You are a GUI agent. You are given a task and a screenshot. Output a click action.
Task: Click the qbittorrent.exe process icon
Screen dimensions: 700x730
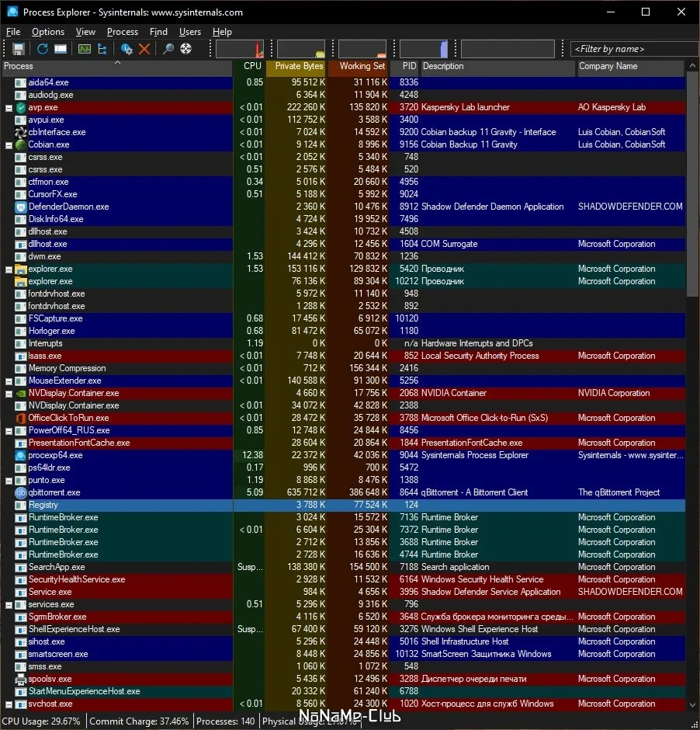[x=20, y=492]
